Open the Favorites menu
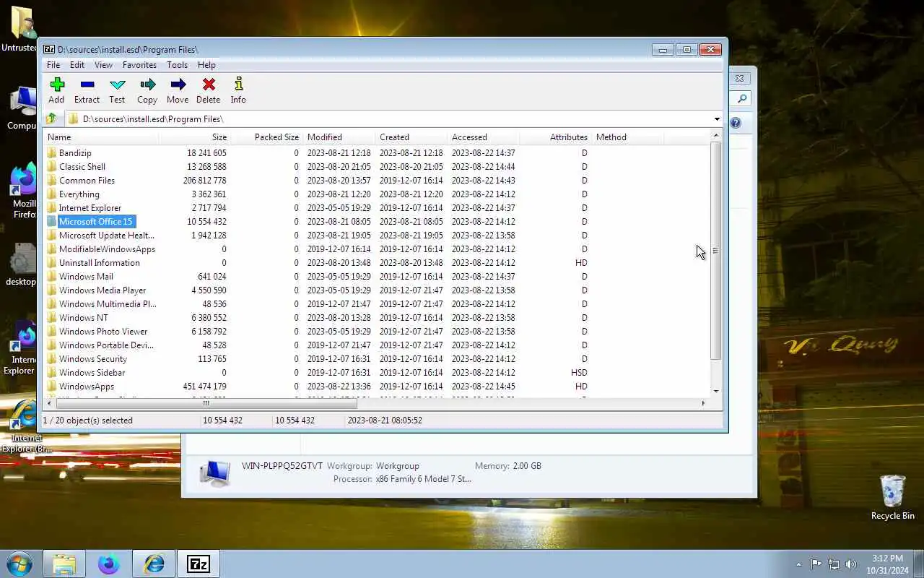Image resolution: width=924 pixels, height=578 pixels. (x=139, y=65)
